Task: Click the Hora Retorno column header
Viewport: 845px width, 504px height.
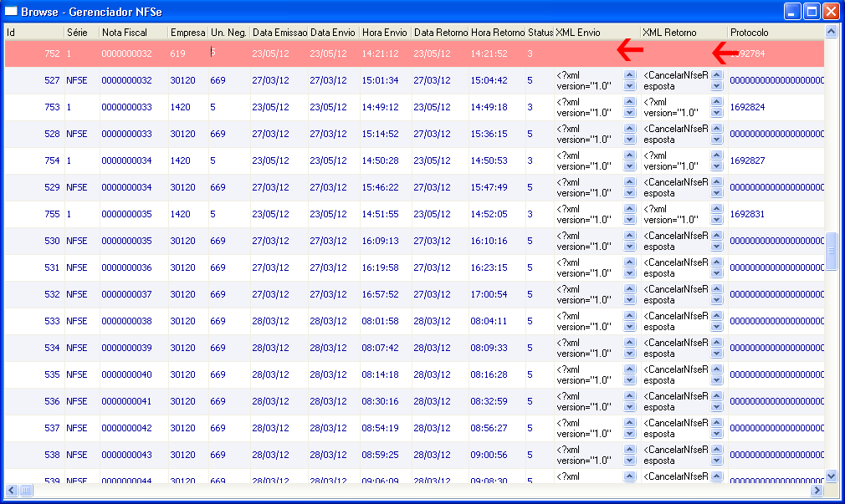Action: coord(498,33)
